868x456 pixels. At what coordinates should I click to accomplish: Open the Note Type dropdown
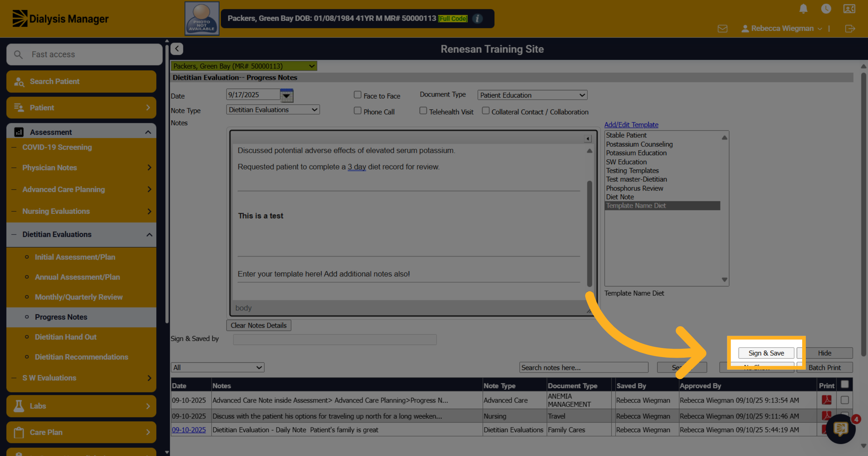(273, 109)
